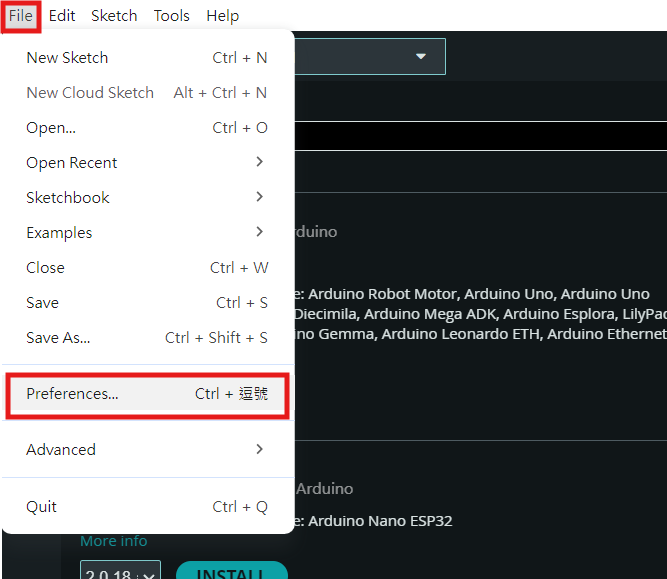Open the Help menu
This screenshot has height=579, width=667.
point(222,16)
